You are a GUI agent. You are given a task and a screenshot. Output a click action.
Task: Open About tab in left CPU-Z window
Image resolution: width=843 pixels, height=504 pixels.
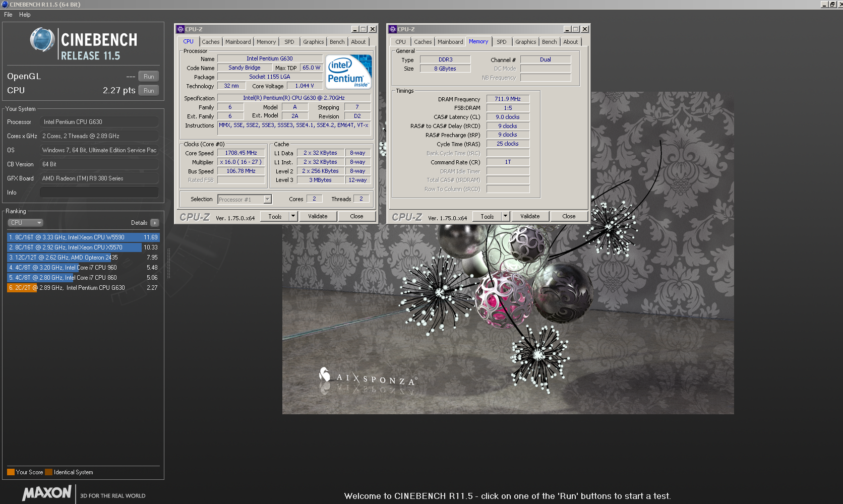(358, 42)
